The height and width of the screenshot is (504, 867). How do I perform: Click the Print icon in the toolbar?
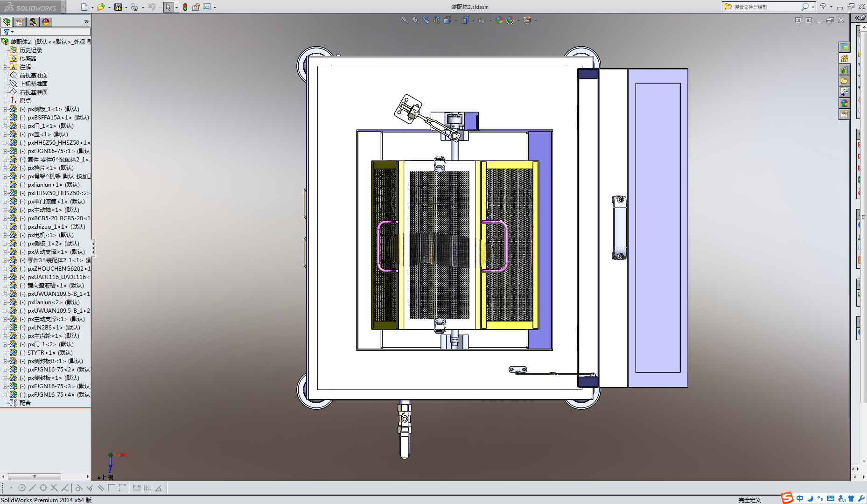tap(134, 7)
